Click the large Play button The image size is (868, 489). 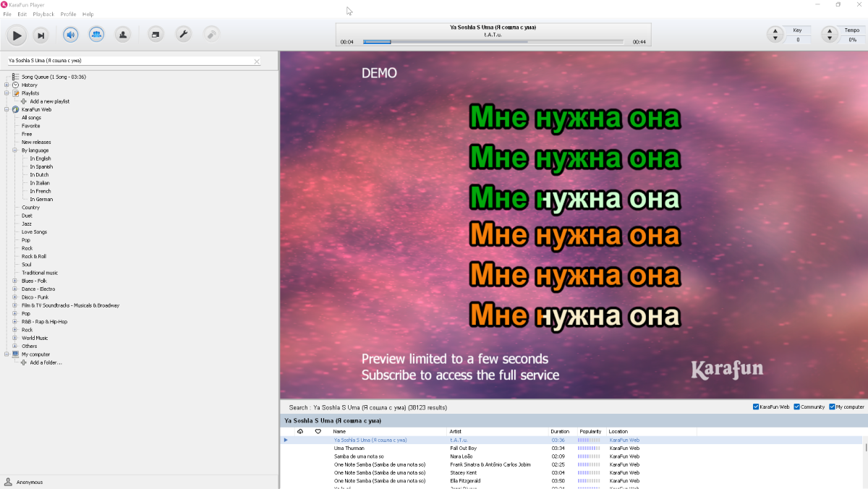click(16, 35)
